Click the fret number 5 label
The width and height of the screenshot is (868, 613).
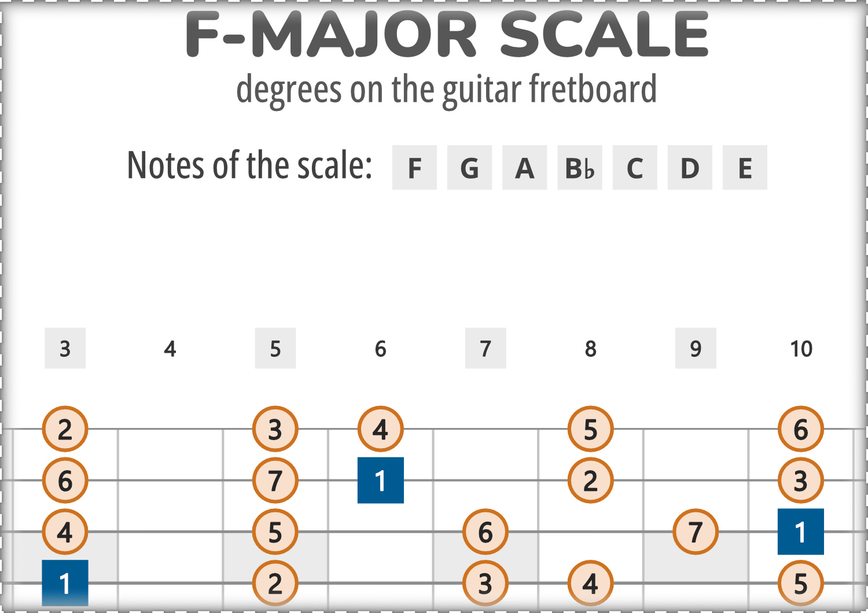click(x=275, y=348)
